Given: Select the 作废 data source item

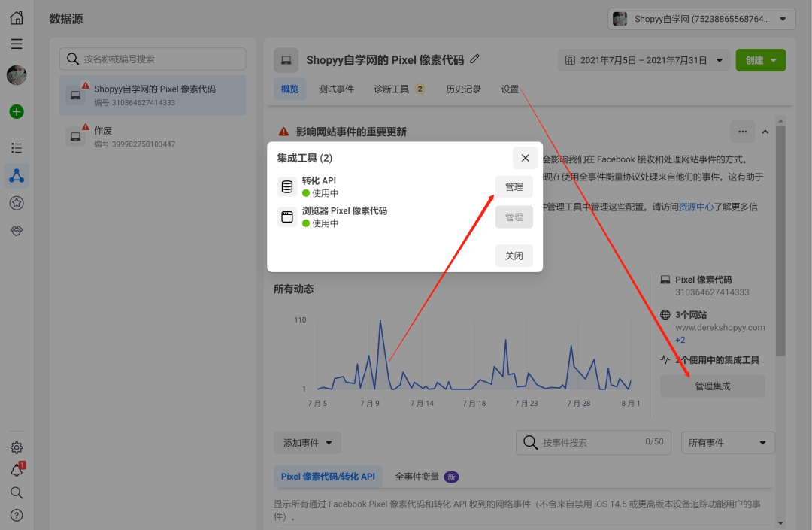Looking at the screenshot, I should click(x=153, y=137).
